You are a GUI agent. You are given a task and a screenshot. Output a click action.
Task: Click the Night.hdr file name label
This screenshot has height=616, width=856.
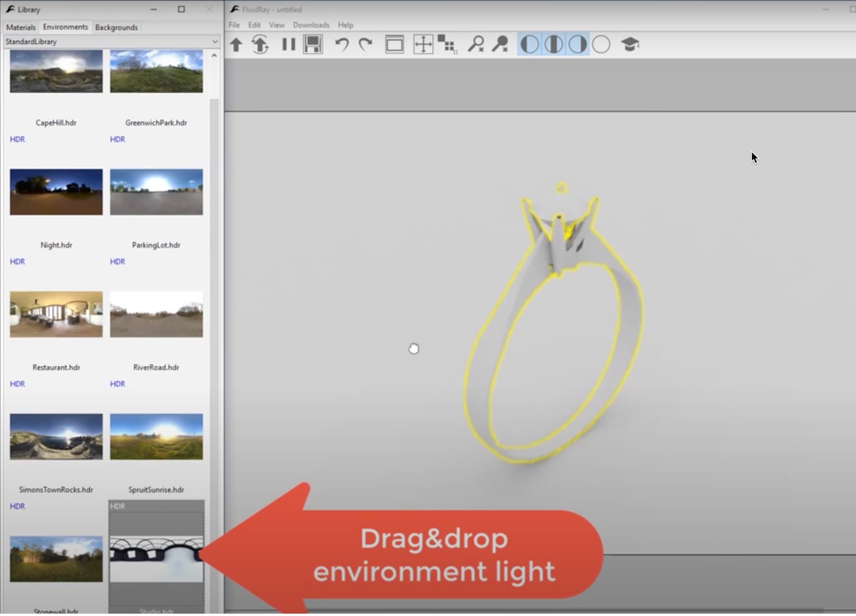pos(56,245)
